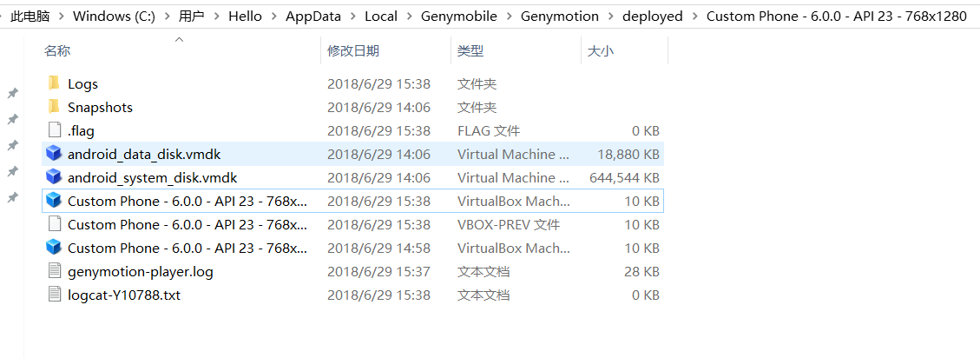This screenshot has height=358, width=980.
Task: Go to Genymobile in the address path
Action: point(459,17)
